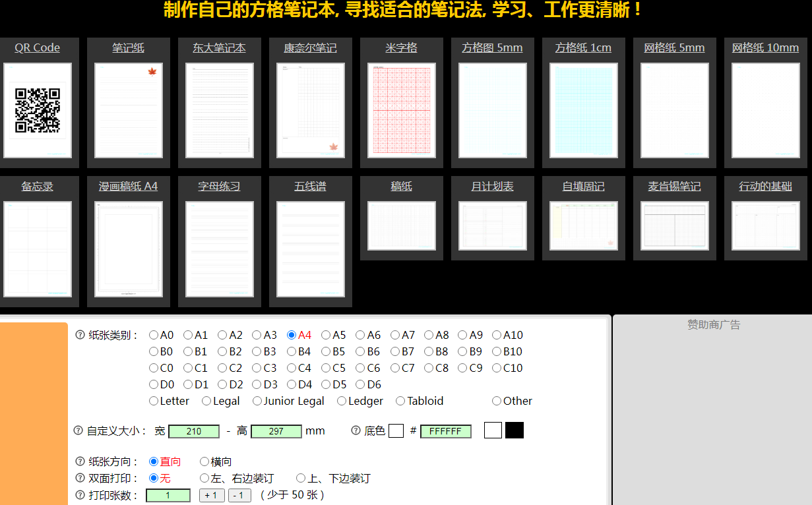Increase print count with +1 button
Screen dimensions: 812x505
point(212,496)
